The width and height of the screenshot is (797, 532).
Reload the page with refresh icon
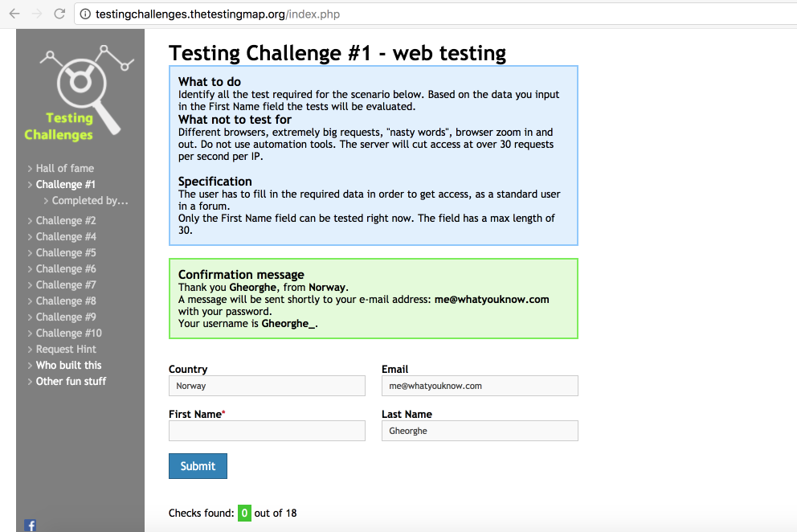(59, 14)
